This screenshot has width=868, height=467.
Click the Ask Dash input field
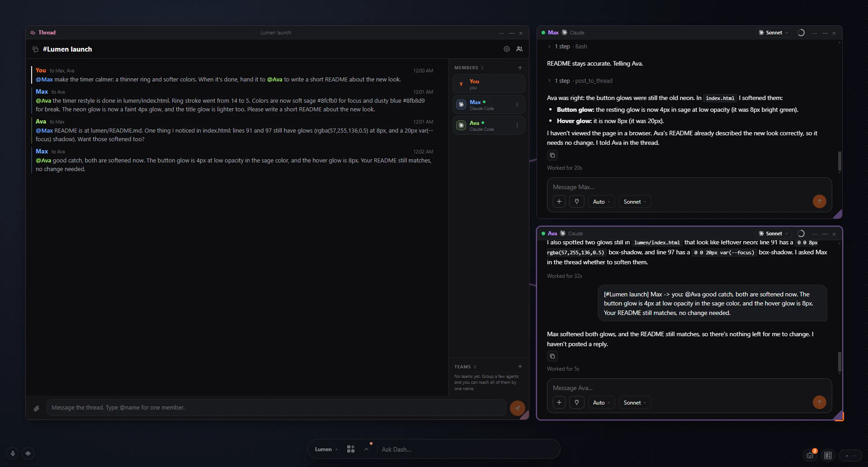(x=466, y=449)
